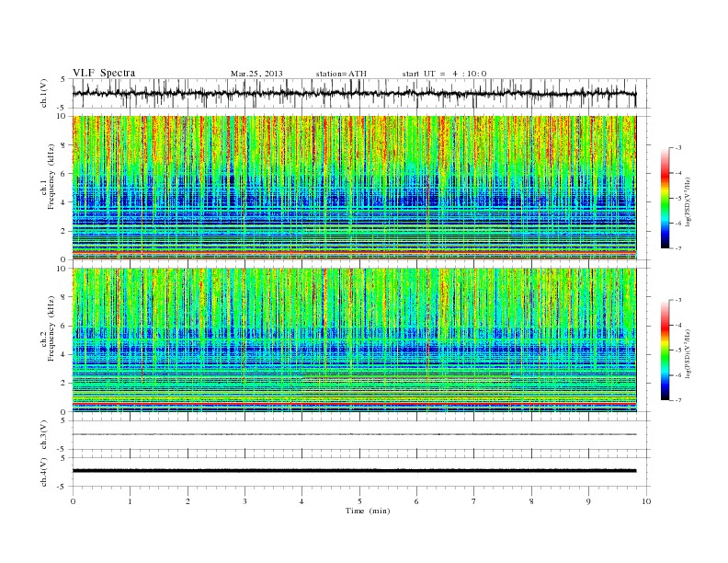Click the ch.1 spectrogram color scale bar

pos(665,198)
